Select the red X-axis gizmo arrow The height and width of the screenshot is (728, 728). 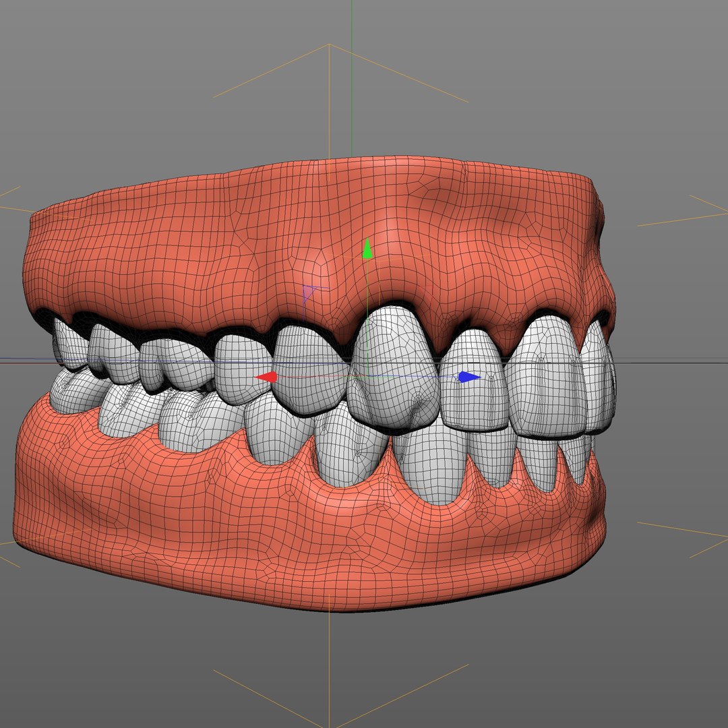tap(266, 377)
